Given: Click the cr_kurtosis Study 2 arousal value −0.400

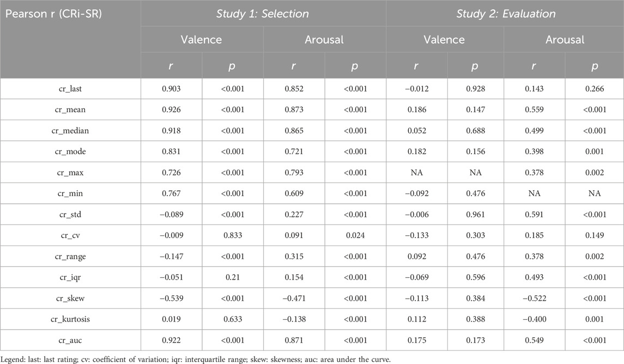Looking at the screenshot, I should tap(534, 319).
